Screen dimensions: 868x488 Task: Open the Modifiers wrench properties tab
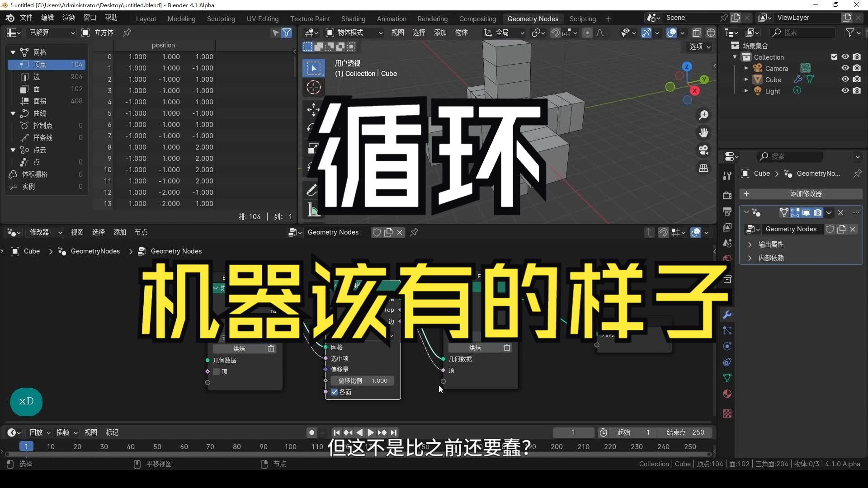[727, 315]
